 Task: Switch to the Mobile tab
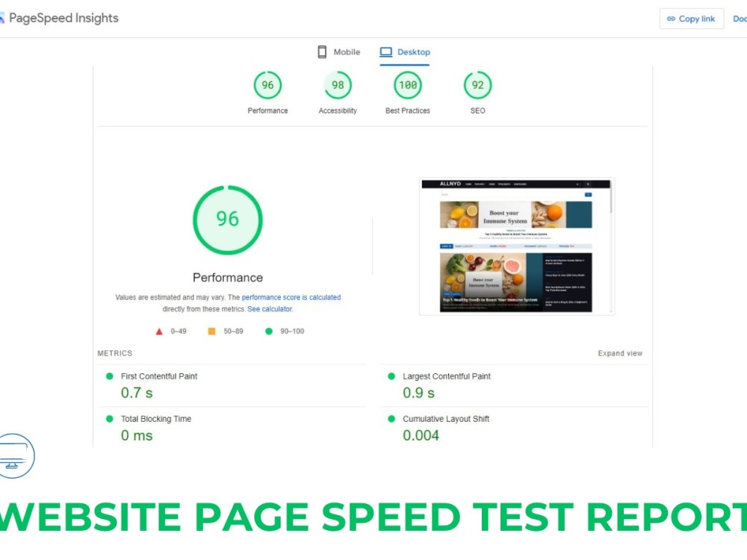(338, 52)
